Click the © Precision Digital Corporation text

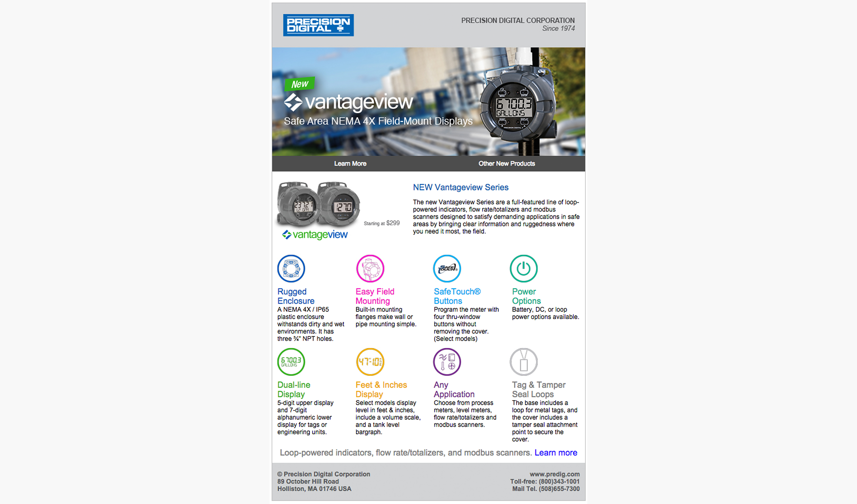tap(323, 474)
